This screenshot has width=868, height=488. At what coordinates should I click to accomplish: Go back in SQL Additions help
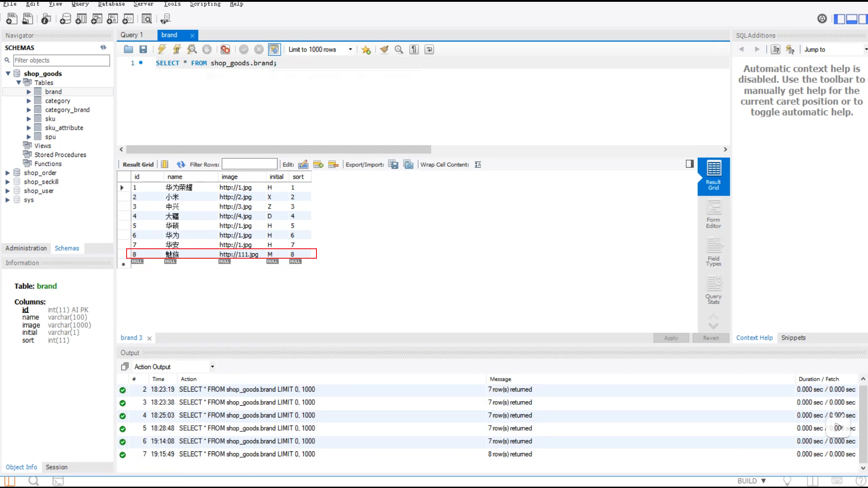point(741,49)
